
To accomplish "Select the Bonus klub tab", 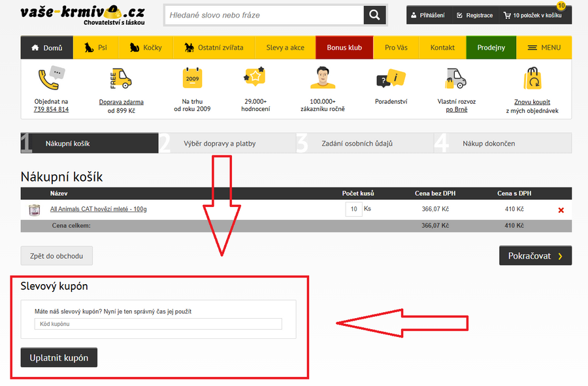I will pyautogui.click(x=344, y=48).
